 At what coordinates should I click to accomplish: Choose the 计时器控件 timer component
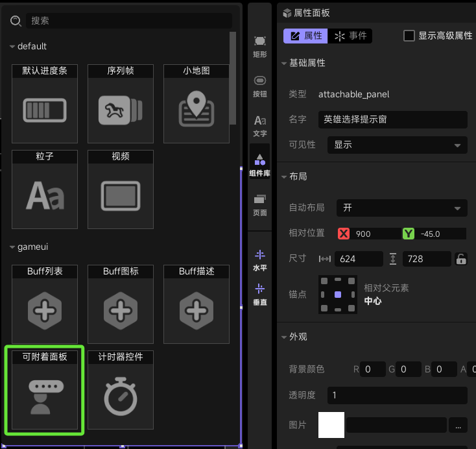(121, 390)
